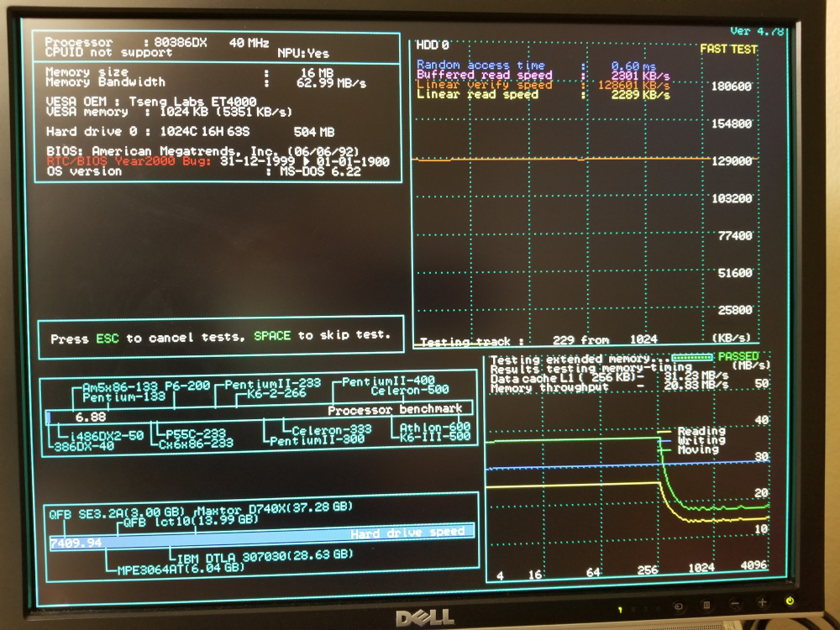Click the Buffered read speed label

click(485, 75)
